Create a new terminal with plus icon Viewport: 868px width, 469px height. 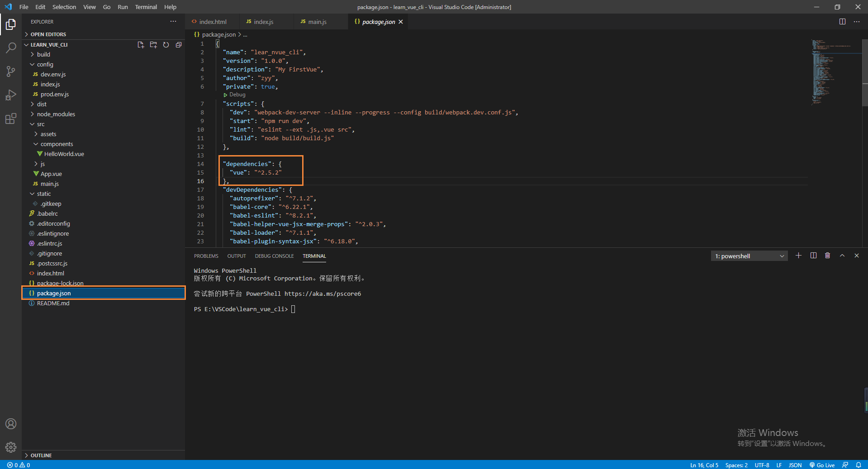tap(798, 256)
